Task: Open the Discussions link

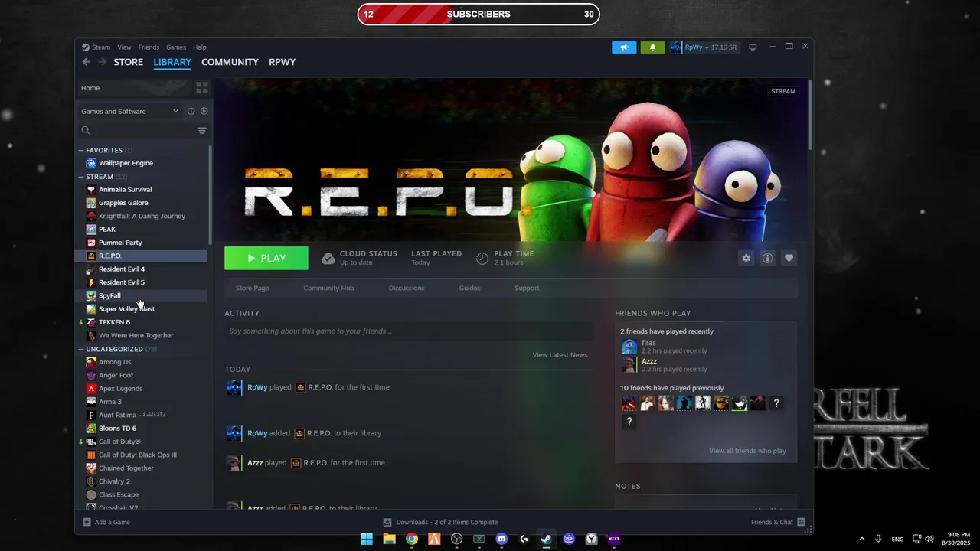Action: click(x=407, y=288)
